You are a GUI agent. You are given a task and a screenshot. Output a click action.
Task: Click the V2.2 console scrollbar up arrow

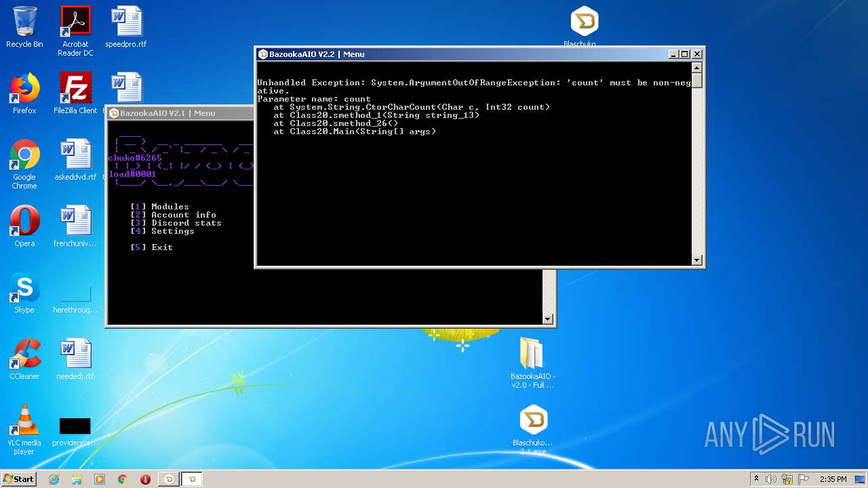696,67
